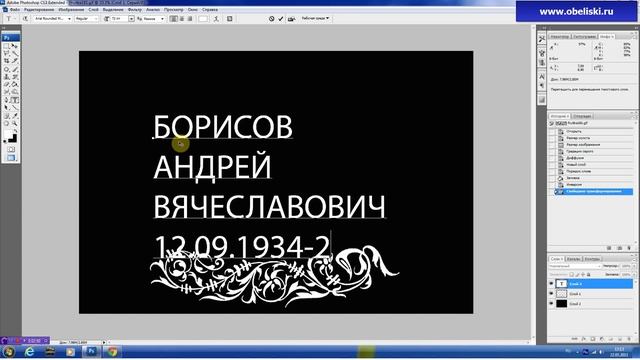
Task: Hide the bottom black layer
Action: 551,303
